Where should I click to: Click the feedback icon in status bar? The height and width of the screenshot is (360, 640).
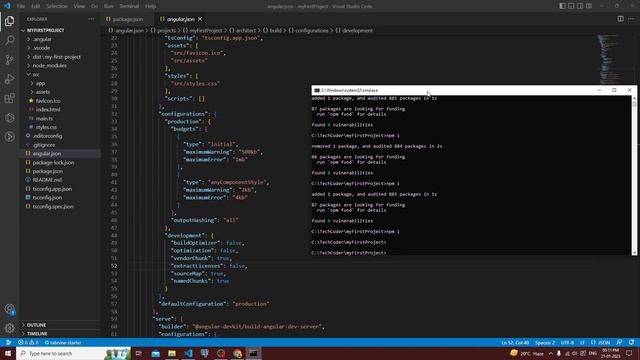620,342
